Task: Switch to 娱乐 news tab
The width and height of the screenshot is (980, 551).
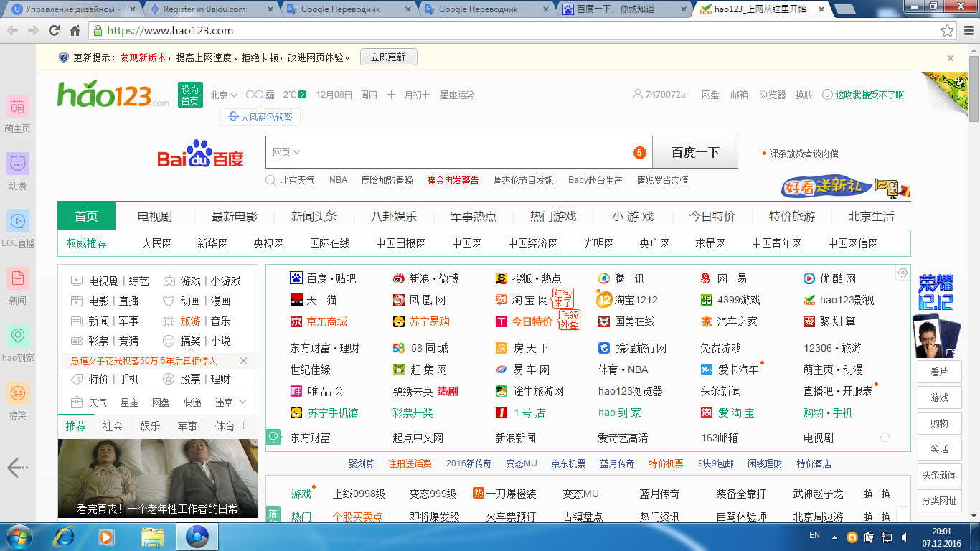Action: (150, 426)
